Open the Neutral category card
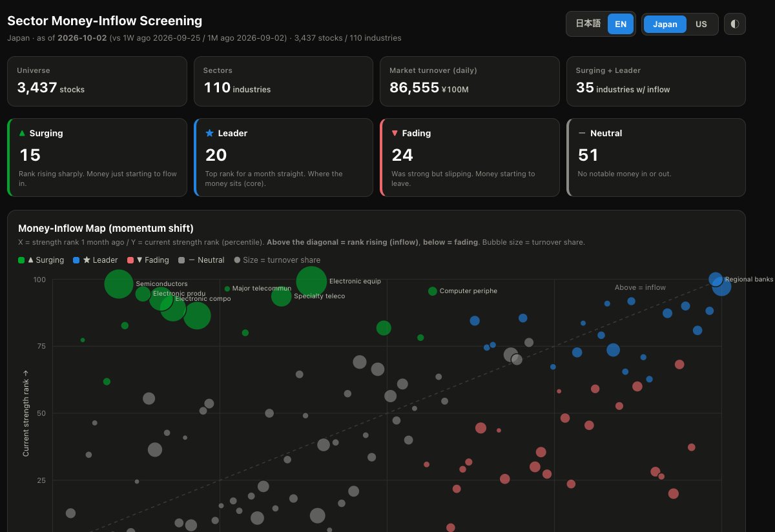775x532 pixels. coord(656,158)
